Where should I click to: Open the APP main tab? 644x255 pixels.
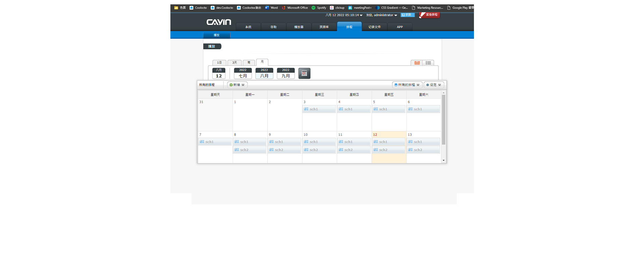coord(400,27)
